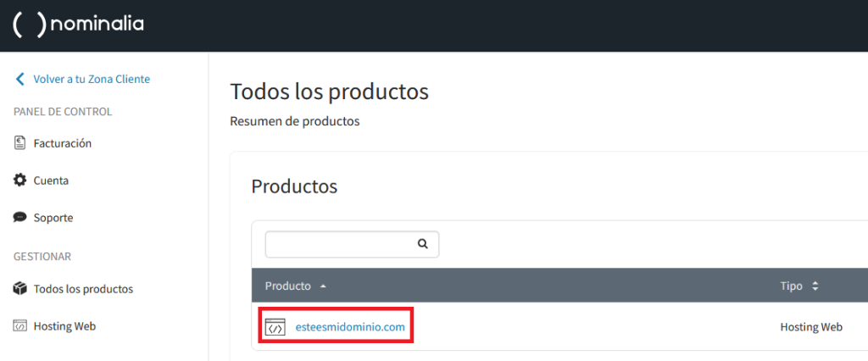Go to Soporte in the sidebar
Screen dimensions: 868x361
coord(53,218)
